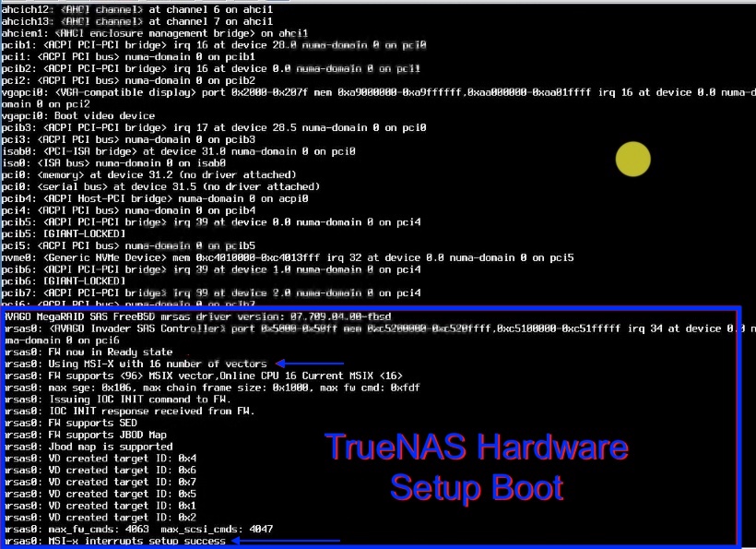
Task: Click the pcib3 bridge irq 17 line
Action: [x=214, y=128]
